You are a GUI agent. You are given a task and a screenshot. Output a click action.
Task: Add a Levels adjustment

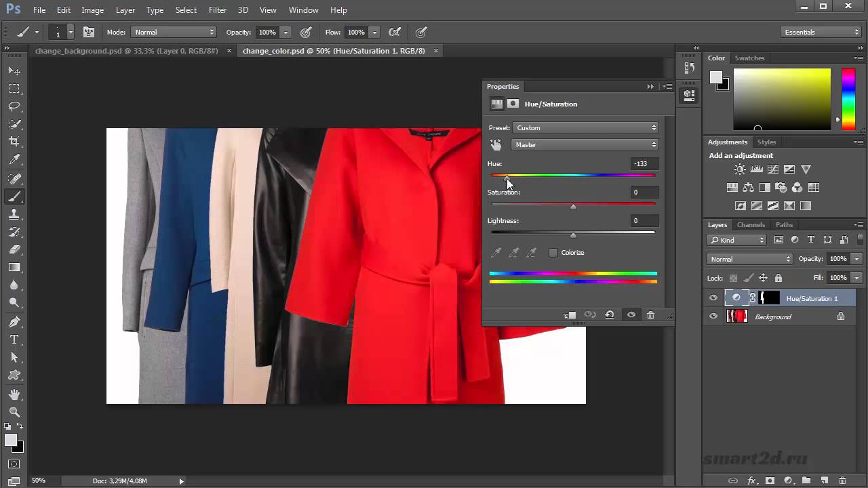pos(757,169)
